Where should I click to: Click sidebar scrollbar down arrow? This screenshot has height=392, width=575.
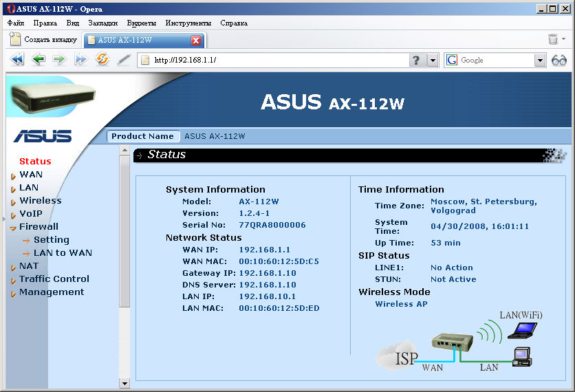coord(124,384)
